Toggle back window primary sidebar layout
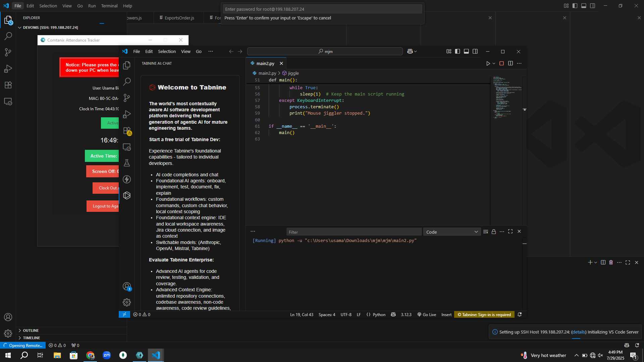Image resolution: width=644 pixels, height=362 pixels. [575, 6]
